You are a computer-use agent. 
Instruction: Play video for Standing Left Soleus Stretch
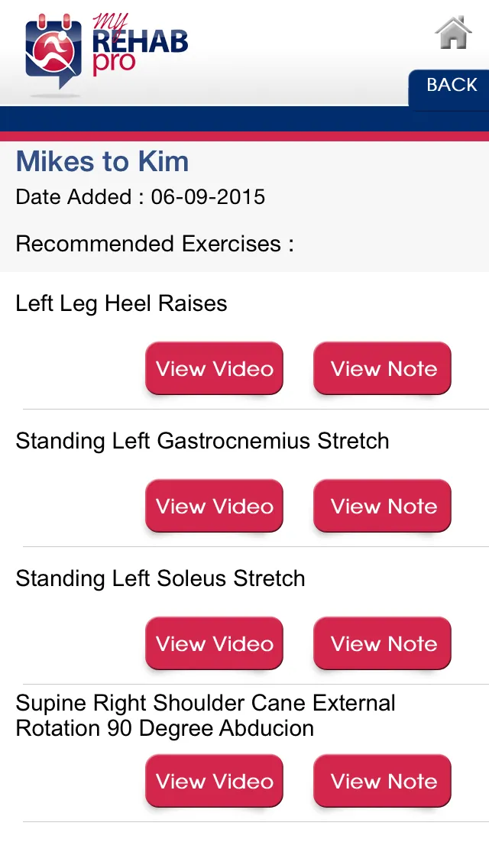[214, 643]
